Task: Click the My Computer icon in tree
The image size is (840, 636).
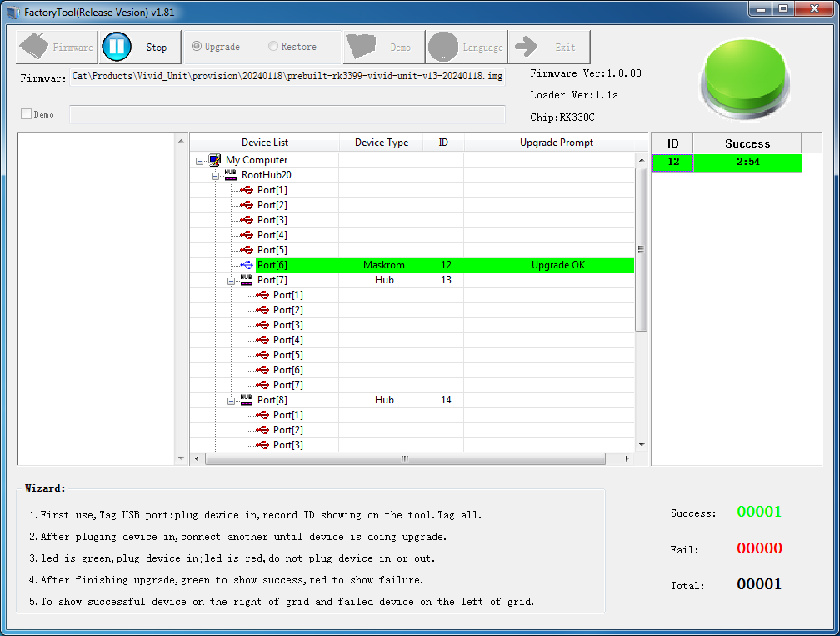Action: [x=215, y=160]
